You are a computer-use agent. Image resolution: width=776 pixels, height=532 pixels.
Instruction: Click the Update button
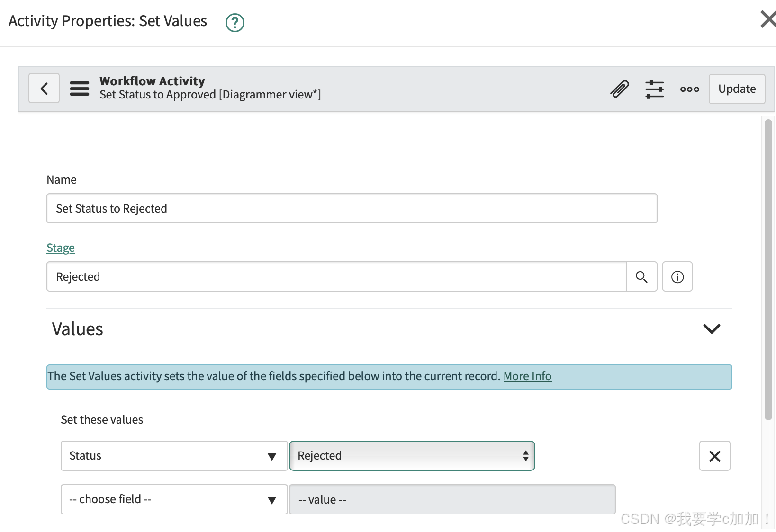[737, 89]
